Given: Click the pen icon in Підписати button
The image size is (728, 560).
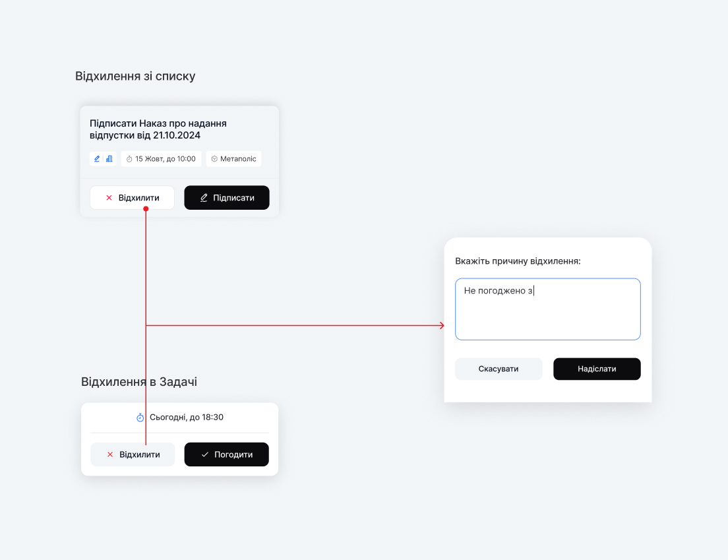Looking at the screenshot, I should (x=204, y=198).
